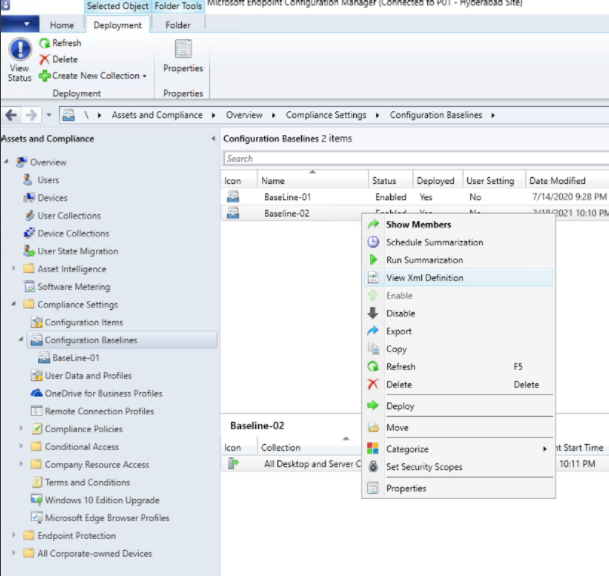
Task: Collapse the Assets and Compliance pane
Action: [213, 139]
